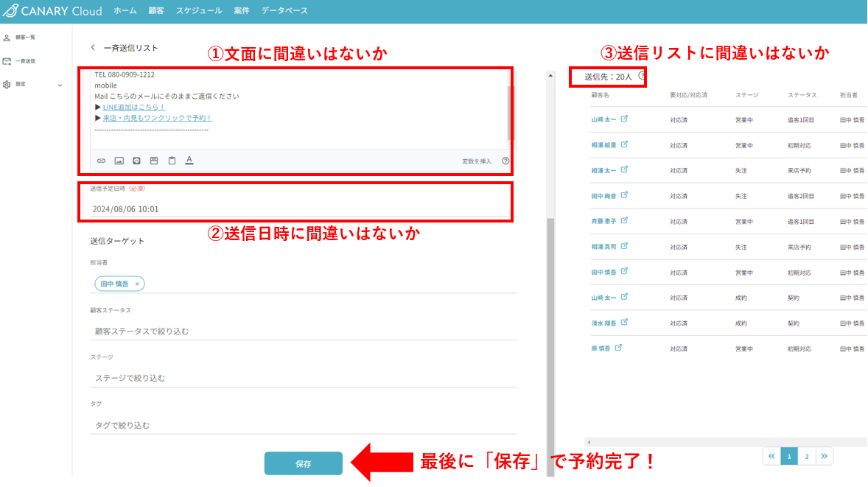Click the CANARY Cloud bird logo
This screenshot has width=868, height=487.
tap(10, 10)
